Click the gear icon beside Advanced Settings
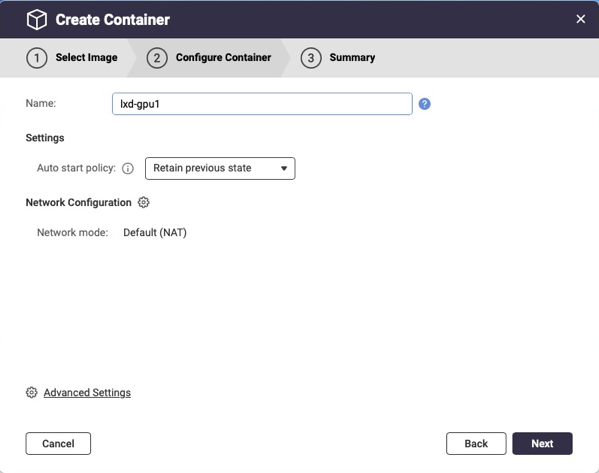The height and width of the screenshot is (473, 599). point(31,392)
